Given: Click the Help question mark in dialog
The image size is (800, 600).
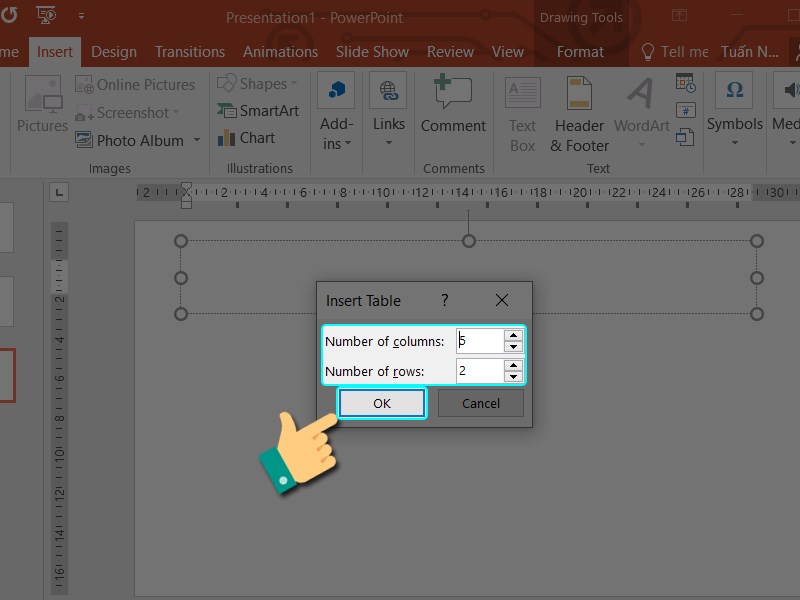Looking at the screenshot, I should [x=445, y=300].
